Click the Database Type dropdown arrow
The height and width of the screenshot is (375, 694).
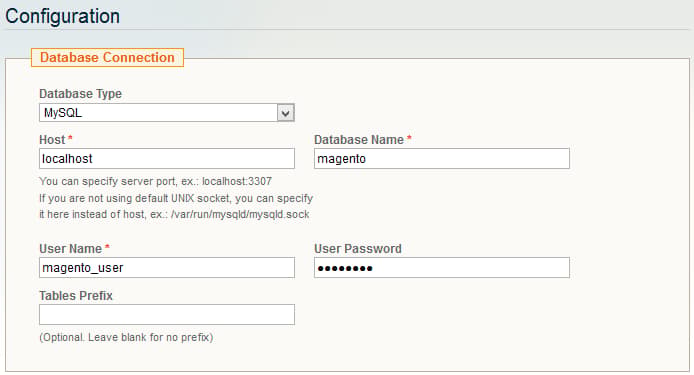point(285,113)
